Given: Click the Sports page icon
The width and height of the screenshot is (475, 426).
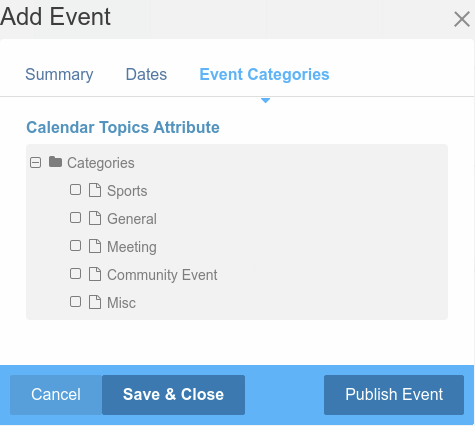Looking at the screenshot, I should 95,190.
